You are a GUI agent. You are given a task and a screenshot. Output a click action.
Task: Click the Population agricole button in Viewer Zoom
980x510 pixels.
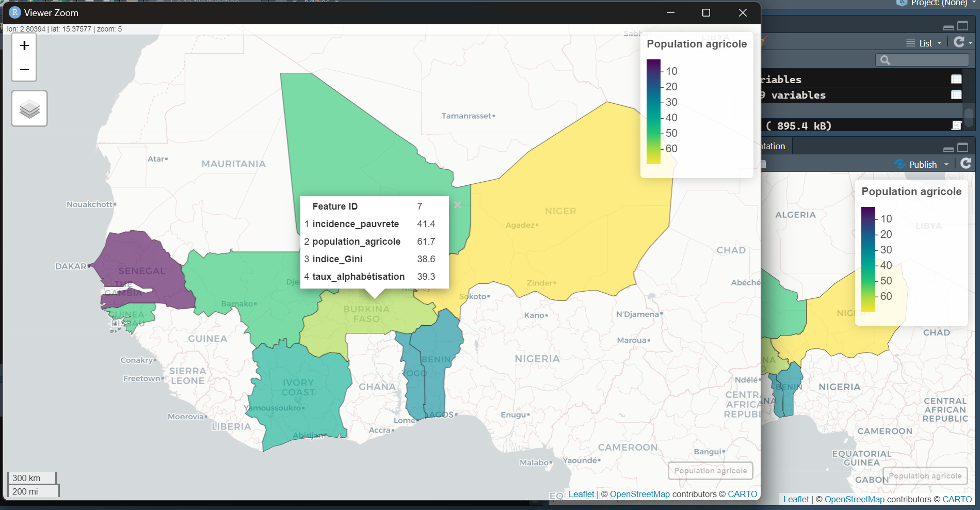click(710, 471)
